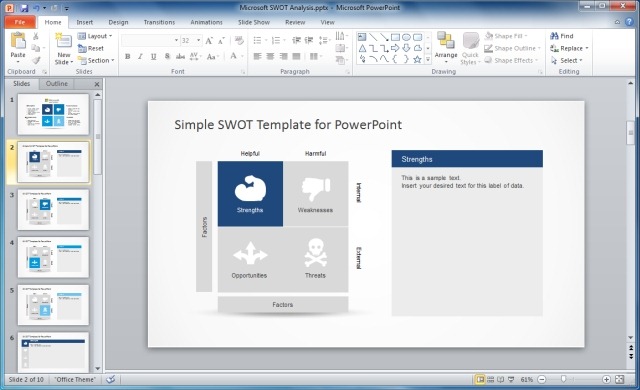Click the Reset slide button
640x390 pixels.
[x=91, y=48]
